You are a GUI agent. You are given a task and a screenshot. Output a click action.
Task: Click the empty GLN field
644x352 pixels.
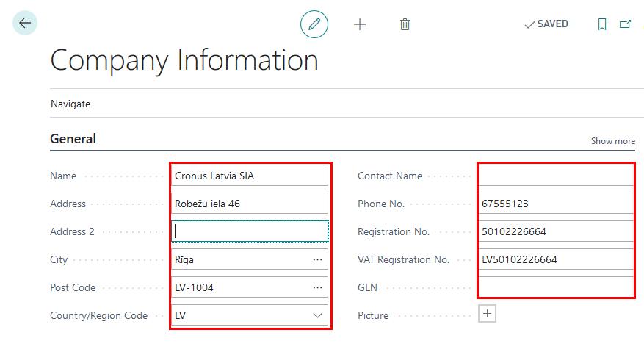pyautogui.click(x=556, y=287)
